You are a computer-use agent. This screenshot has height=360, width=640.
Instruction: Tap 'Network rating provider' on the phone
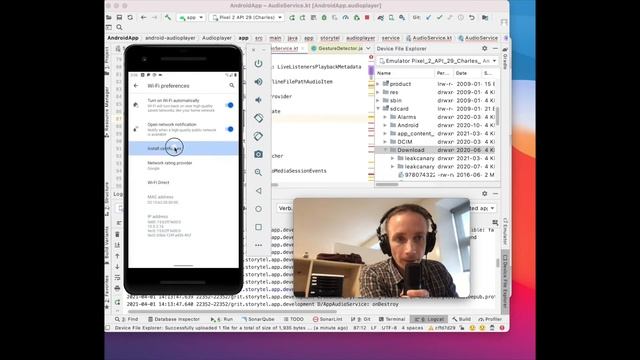183,165
